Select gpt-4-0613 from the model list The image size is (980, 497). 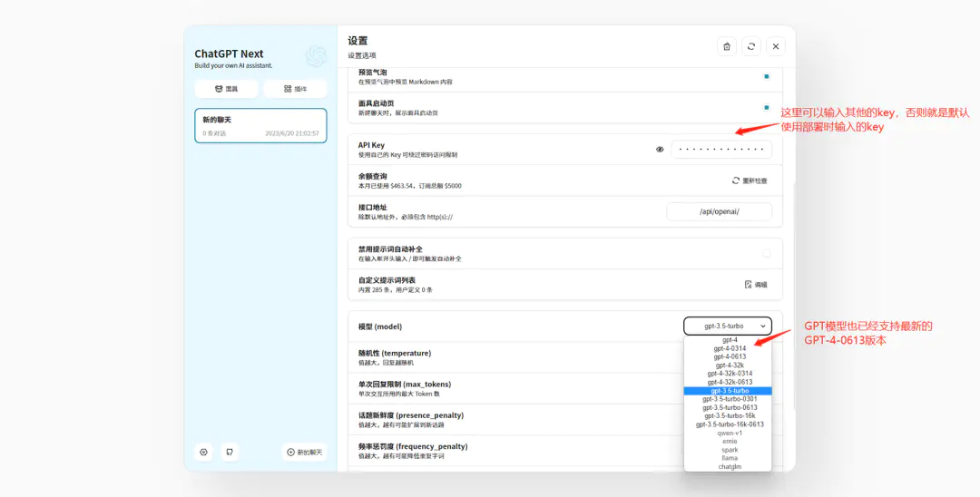(729, 356)
